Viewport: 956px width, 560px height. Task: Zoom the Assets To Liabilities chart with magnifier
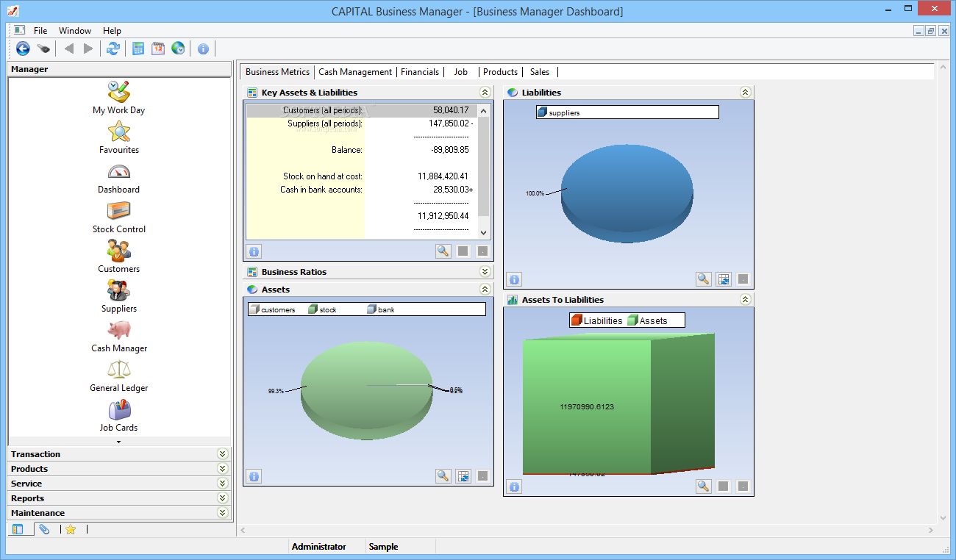coord(704,487)
